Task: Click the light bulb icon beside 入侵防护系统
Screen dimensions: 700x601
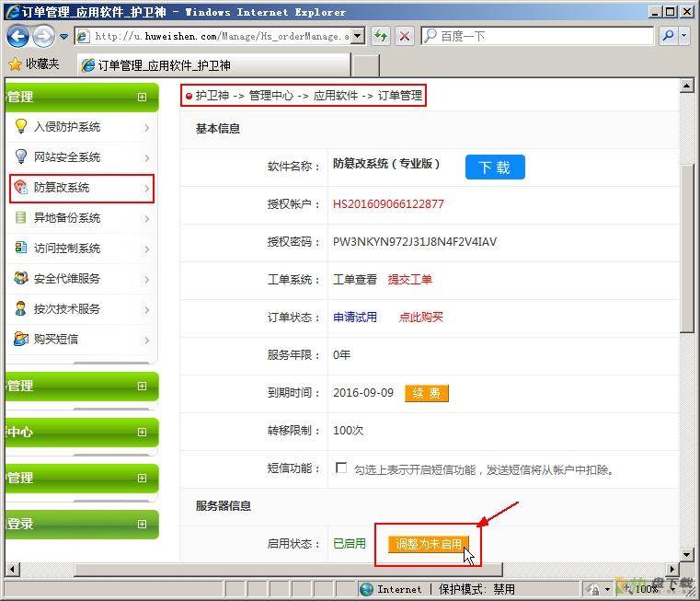Action: (x=20, y=126)
